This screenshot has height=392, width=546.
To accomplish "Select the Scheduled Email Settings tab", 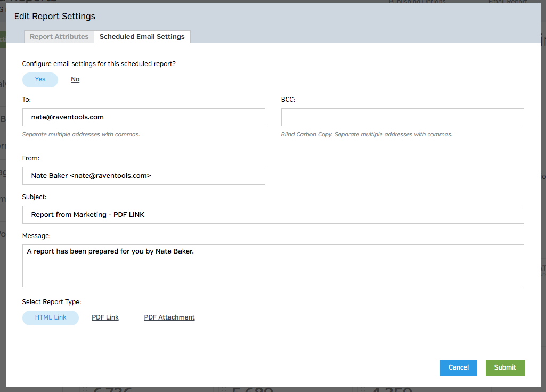I will 142,37.
